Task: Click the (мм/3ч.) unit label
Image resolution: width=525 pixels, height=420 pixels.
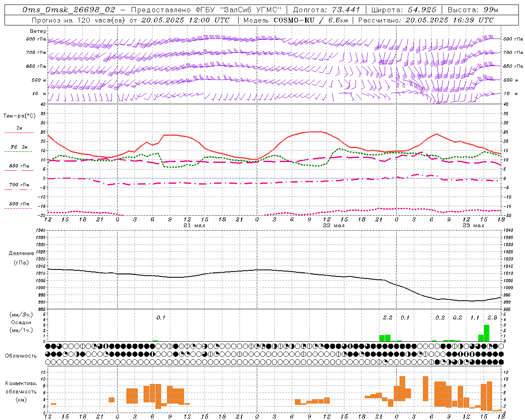Action: click(21, 315)
